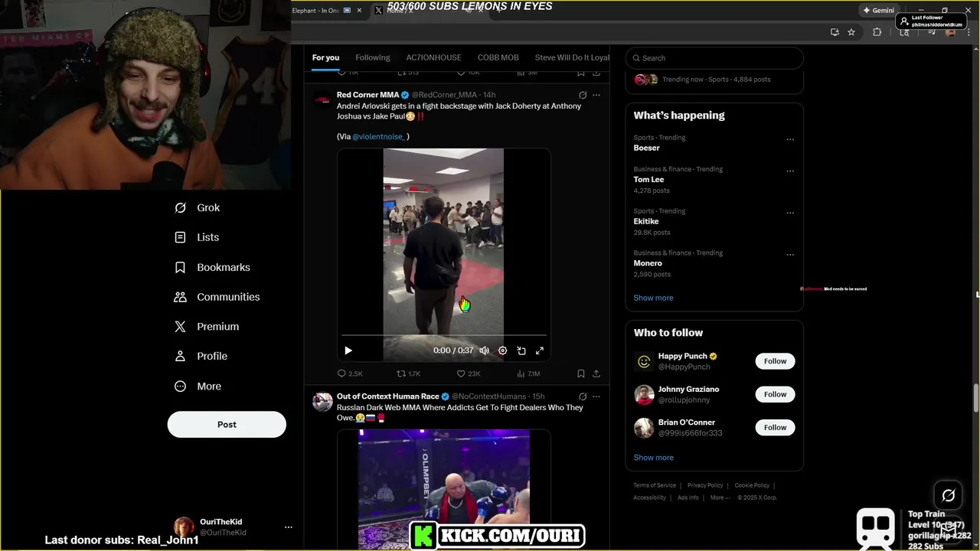Follow Johnny Graziano
Screen dimensions: 980x551
point(775,394)
